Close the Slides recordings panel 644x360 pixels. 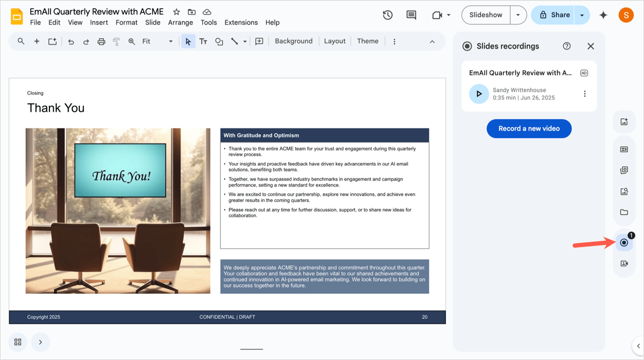coord(591,46)
